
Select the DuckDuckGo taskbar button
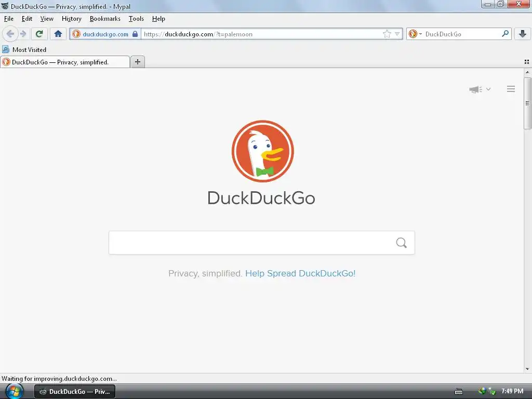pyautogui.click(x=75, y=392)
